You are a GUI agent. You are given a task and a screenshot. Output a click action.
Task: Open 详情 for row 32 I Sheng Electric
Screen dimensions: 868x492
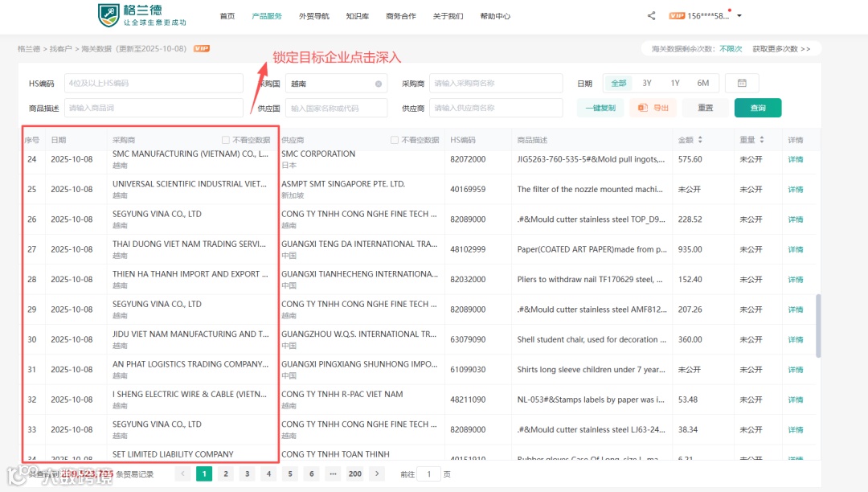point(796,400)
